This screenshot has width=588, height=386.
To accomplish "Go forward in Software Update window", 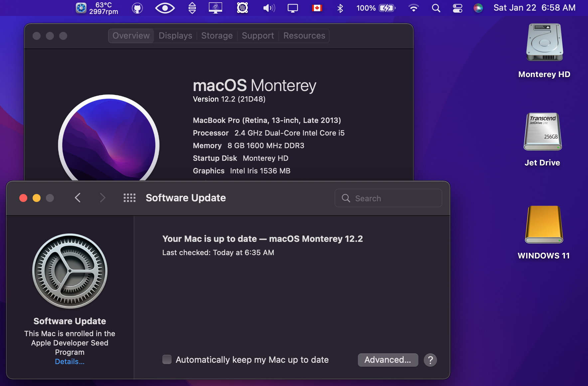I will pos(102,198).
